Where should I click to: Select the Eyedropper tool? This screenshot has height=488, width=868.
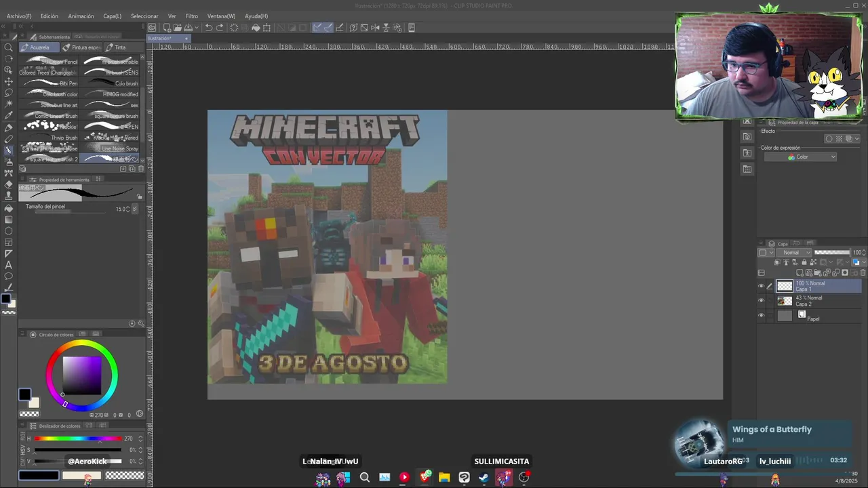(x=9, y=115)
